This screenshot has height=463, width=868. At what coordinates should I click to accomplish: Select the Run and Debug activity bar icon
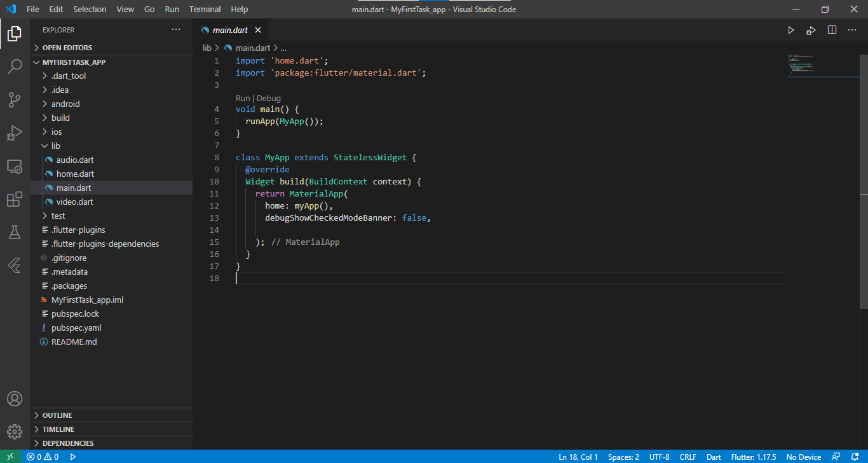click(15, 133)
